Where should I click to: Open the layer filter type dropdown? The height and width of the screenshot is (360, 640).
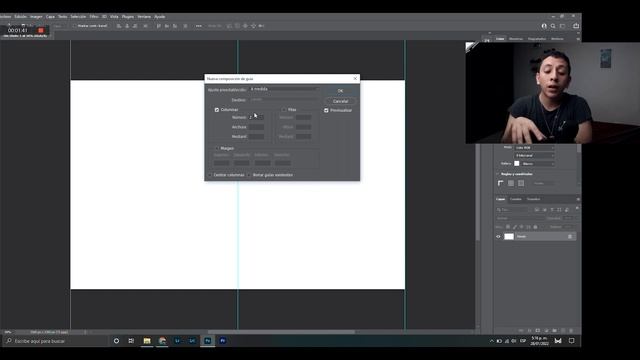[513, 209]
